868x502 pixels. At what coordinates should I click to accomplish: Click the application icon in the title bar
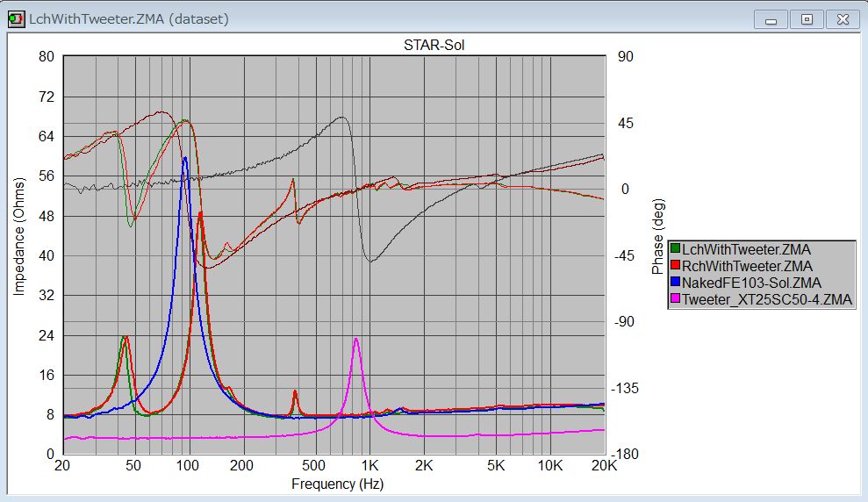pyautogui.click(x=16, y=18)
